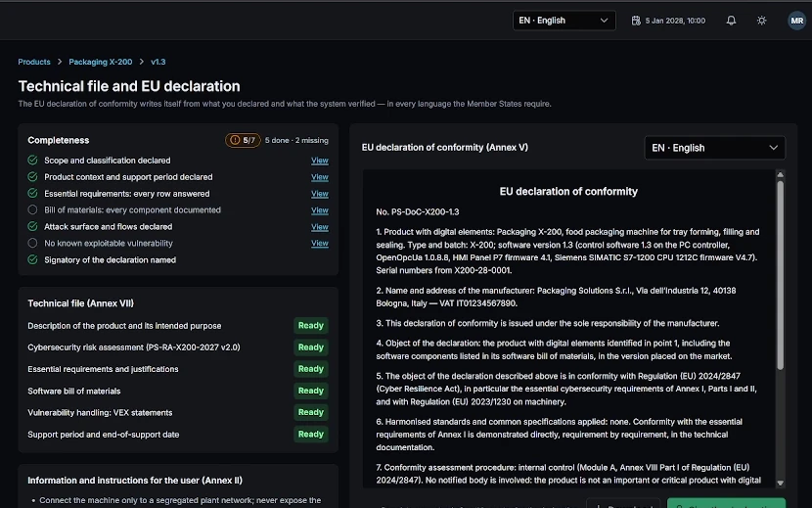Click the 'EU declaration of conformity' document title
This screenshot has width=812, height=508.
(568, 192)
